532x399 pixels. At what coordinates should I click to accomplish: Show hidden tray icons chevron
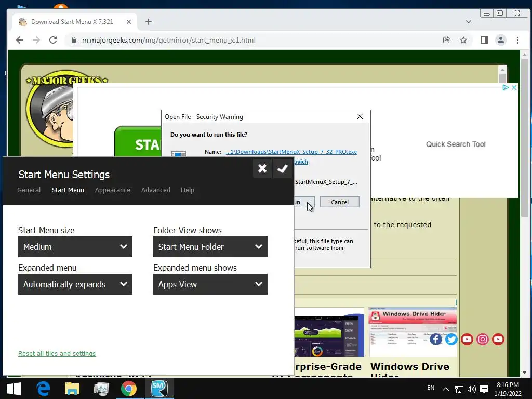(x=446, y=389)
